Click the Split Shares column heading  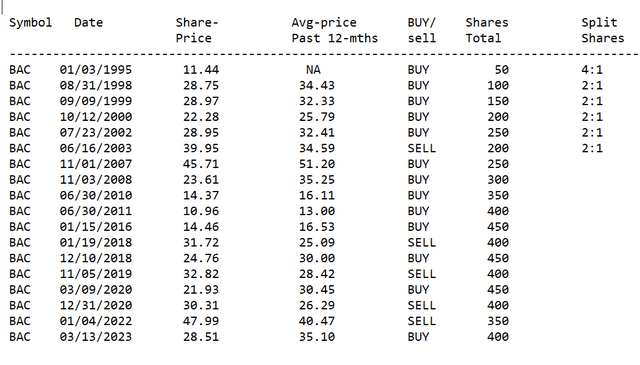click(602, 30)
